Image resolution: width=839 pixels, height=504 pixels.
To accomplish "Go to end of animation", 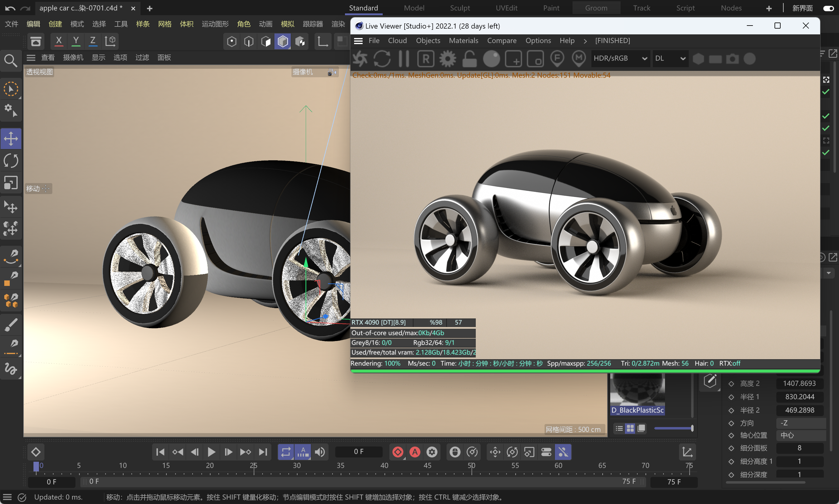I will [x=263, y=452].
